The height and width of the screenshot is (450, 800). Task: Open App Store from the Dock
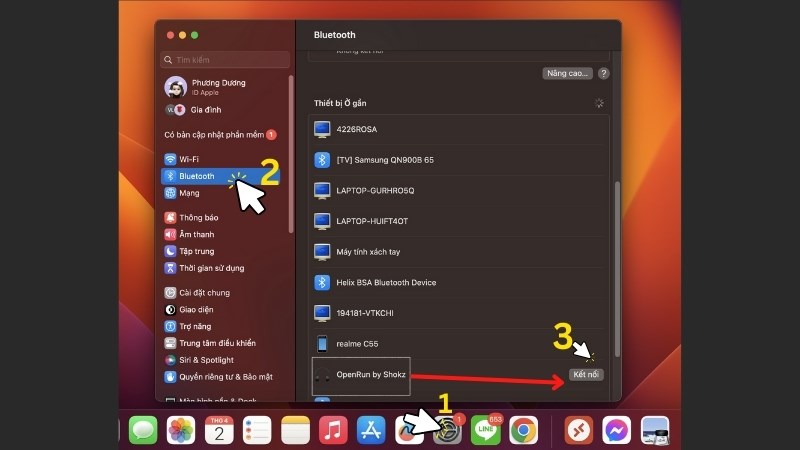(371, 430)
